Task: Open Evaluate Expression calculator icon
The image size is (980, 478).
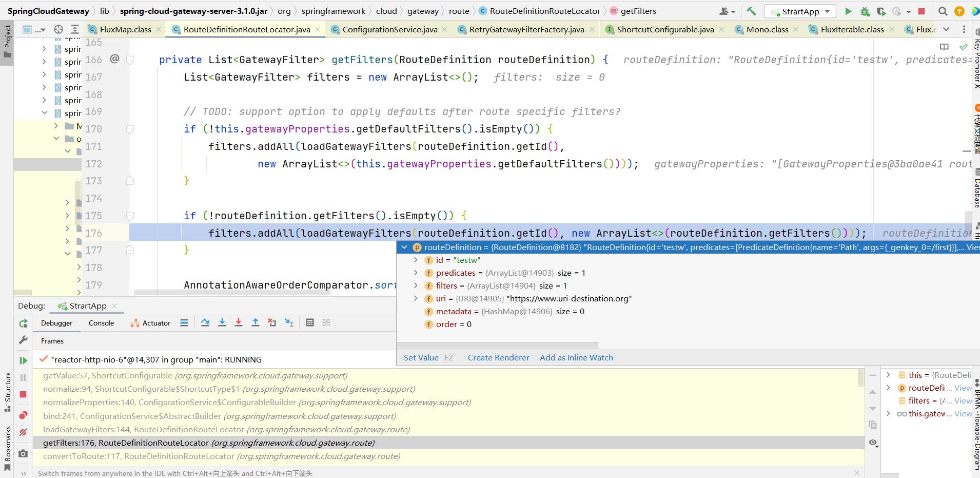Action: click(x=310, y=322)
